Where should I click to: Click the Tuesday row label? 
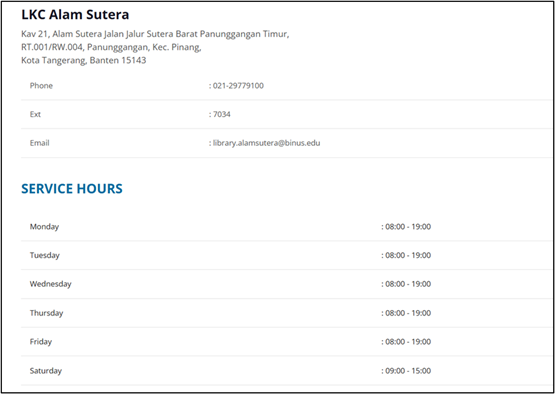[45, 255]
